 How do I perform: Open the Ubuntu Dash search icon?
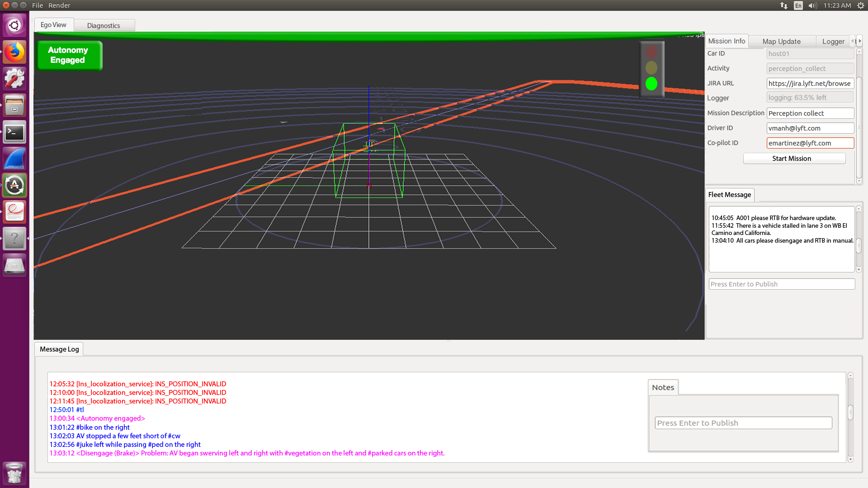point(14,25)
